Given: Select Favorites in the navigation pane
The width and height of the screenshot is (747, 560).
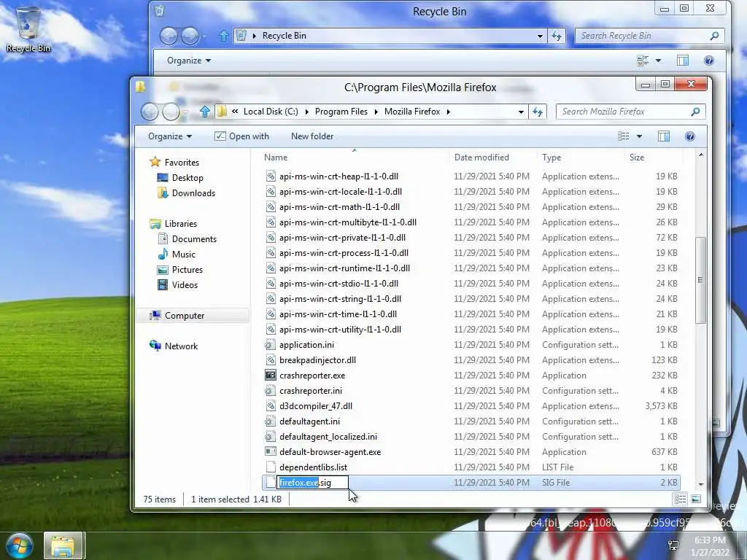Looking at the screenshot, I should (182, 163).
